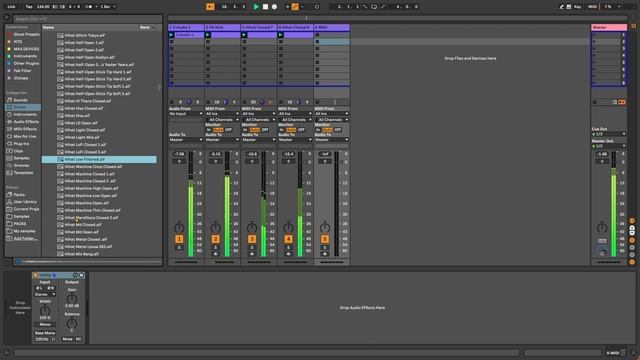Toggle the Metronome button
The height and width of the screenshot is (360, 640).
tap(89, 7)
